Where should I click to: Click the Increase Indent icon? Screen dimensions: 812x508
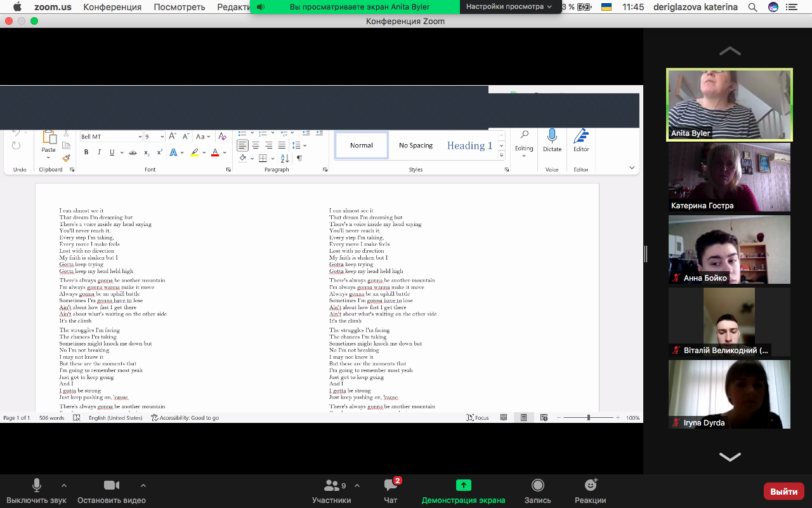[x=318, y=133]
